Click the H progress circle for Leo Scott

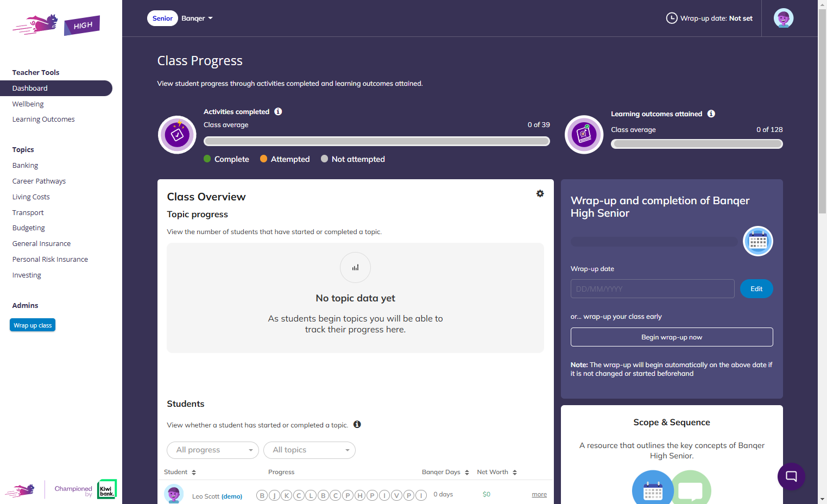tap(360, 495)
